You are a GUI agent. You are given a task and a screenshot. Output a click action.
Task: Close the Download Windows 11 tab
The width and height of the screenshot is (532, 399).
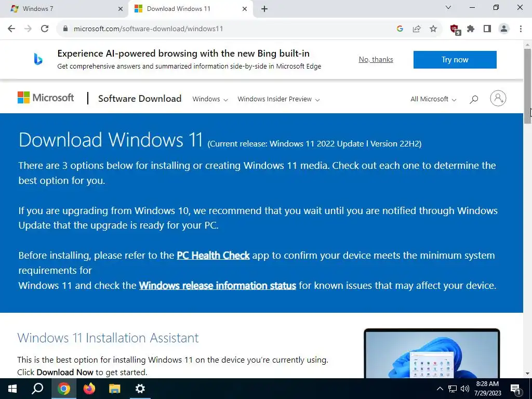pos(245,9)
